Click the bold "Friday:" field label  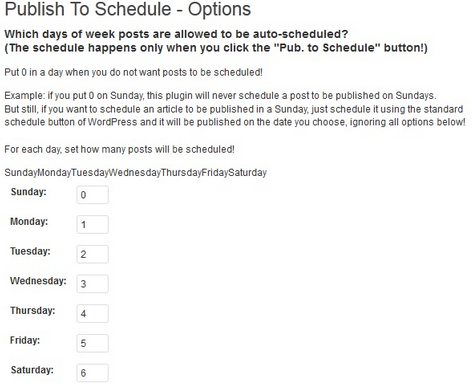pyautogui.click(x=25, y=340)
